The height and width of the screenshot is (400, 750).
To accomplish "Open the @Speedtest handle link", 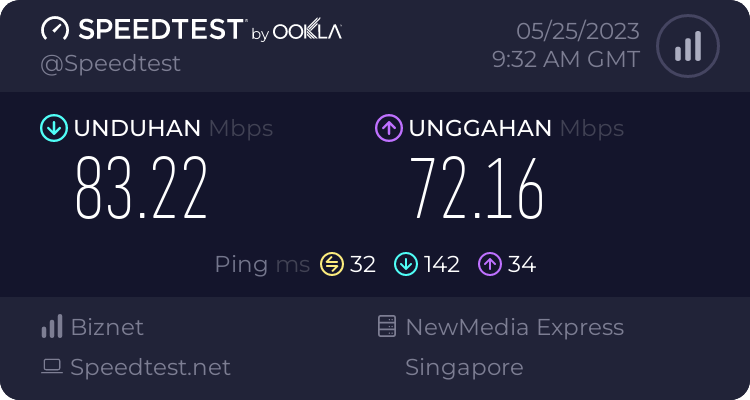I will coord(110,63).
